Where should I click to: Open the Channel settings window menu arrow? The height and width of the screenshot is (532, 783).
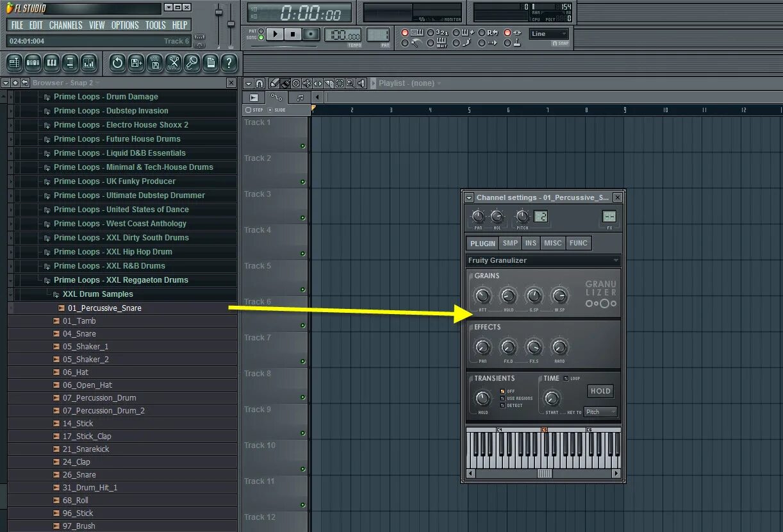(469, 197)
